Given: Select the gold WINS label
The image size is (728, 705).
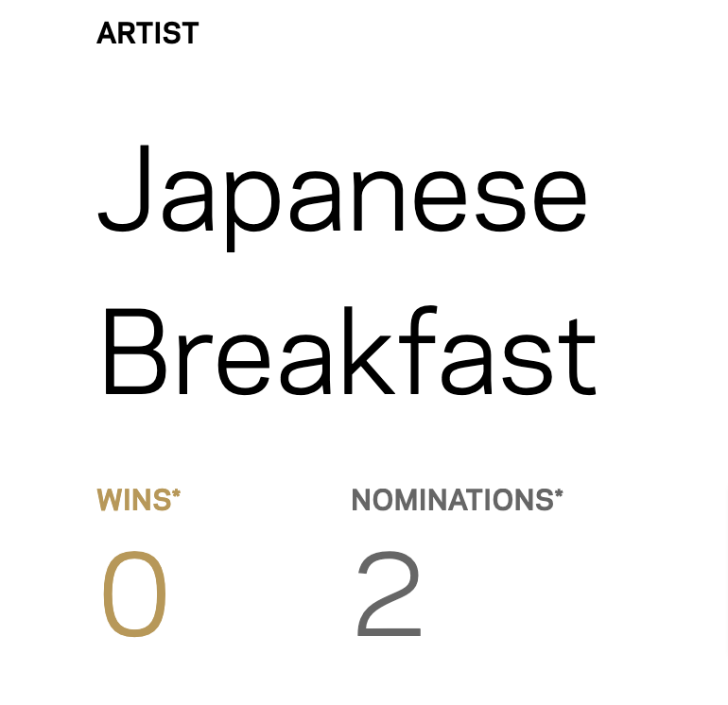Looking at the screenshot, I should [x=133, y=500].
